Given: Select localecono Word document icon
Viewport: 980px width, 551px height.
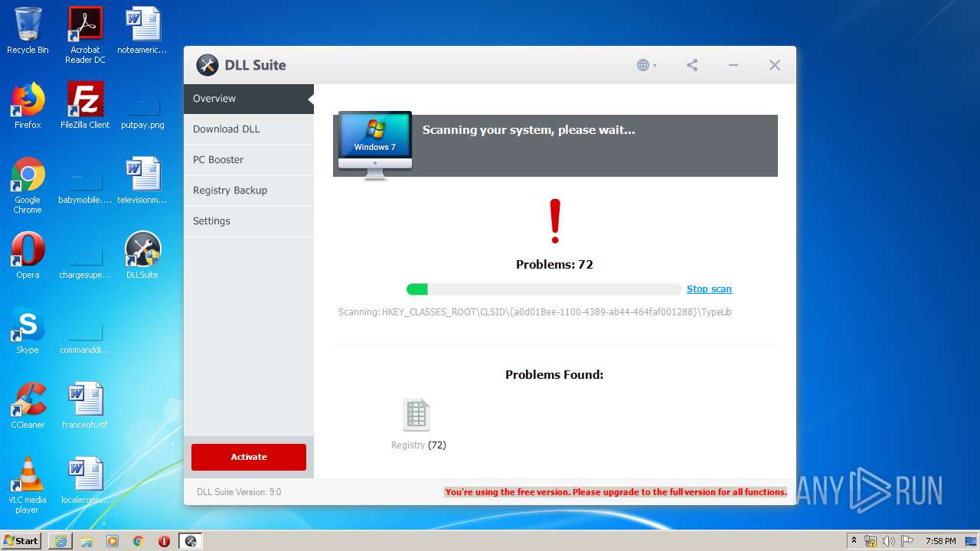Looking at the screenshot, I should [85, 481].
